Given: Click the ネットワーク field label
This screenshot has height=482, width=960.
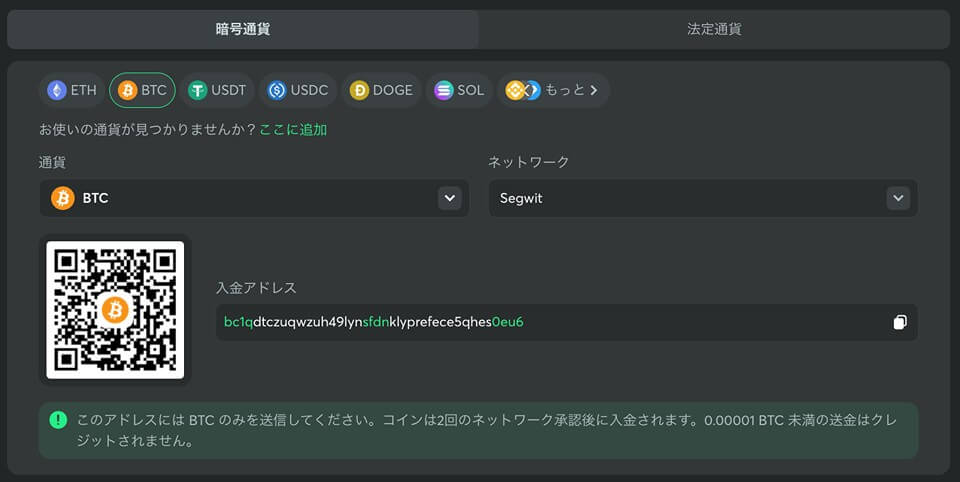Looking at the screenshot, I should tap(528, 162).
